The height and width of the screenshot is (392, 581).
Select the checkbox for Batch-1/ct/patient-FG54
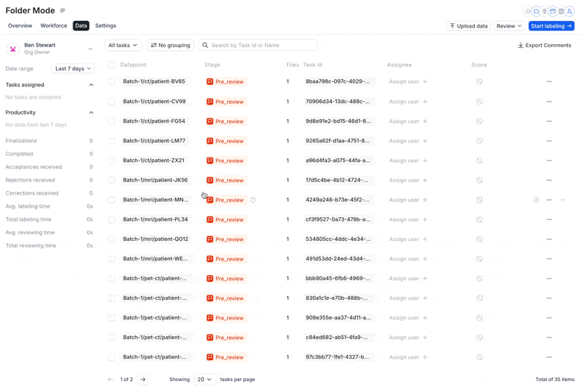pyautogui.click(x=111, y=121)
